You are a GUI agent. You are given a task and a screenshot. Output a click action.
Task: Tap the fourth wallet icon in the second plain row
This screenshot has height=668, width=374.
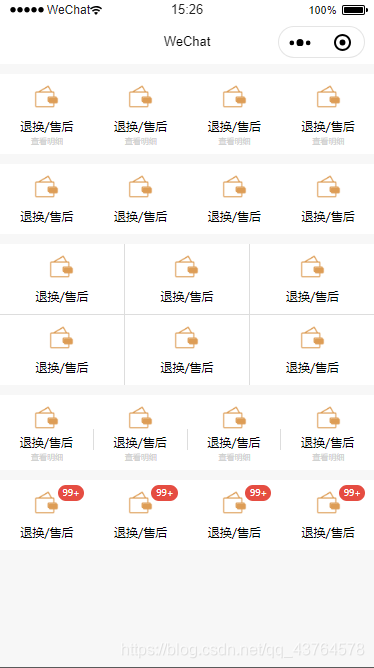tap(328, 187)
